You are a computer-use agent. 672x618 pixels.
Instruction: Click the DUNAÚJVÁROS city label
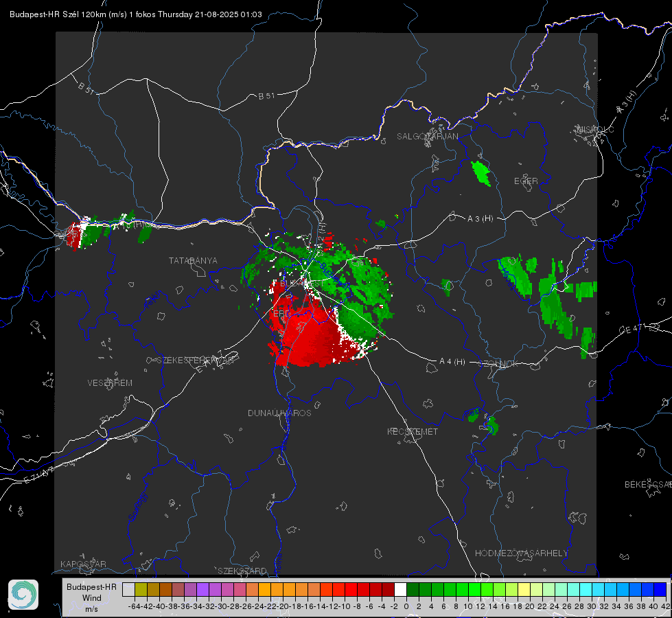(279, 413)
